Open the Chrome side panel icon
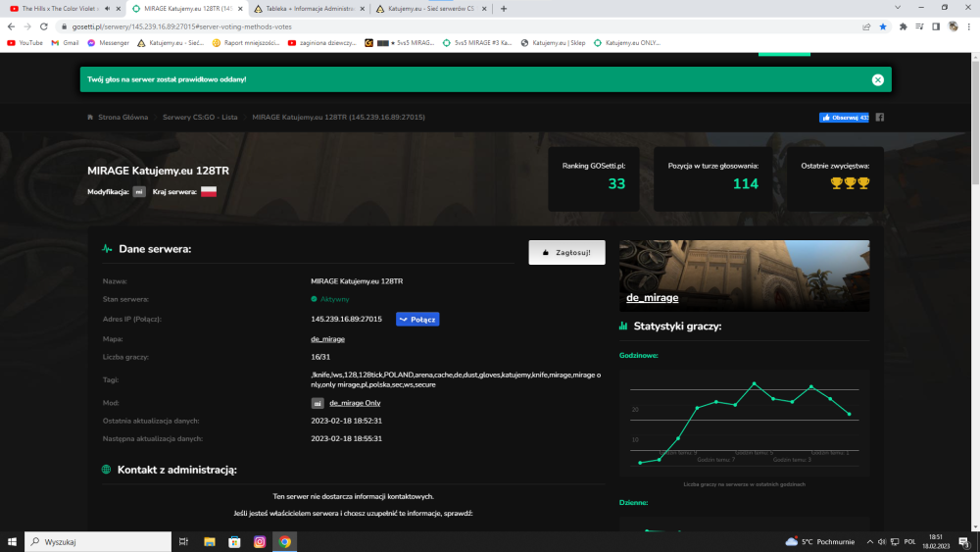 point(936,26)
